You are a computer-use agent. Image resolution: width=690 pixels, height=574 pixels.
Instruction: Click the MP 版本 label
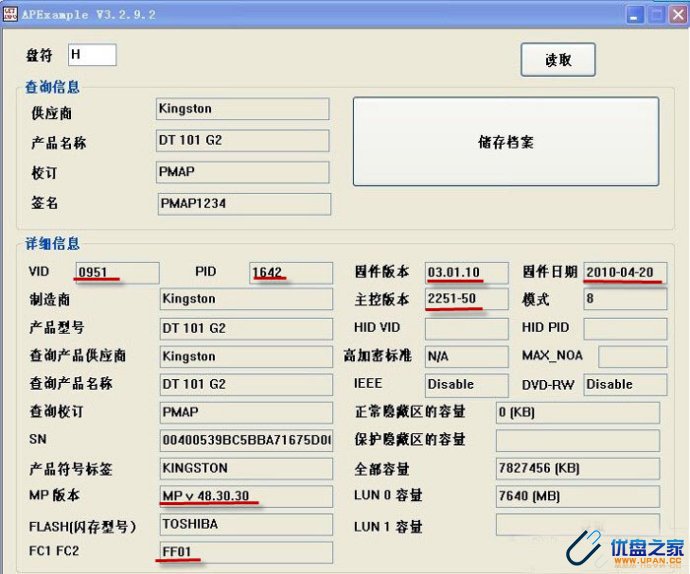(x=54, y=495)
